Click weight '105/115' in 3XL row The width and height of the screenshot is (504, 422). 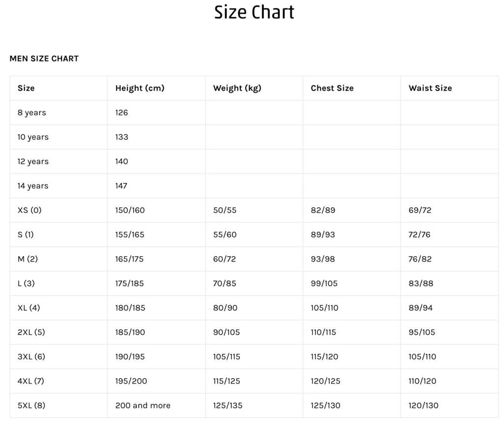pos(226,357)
